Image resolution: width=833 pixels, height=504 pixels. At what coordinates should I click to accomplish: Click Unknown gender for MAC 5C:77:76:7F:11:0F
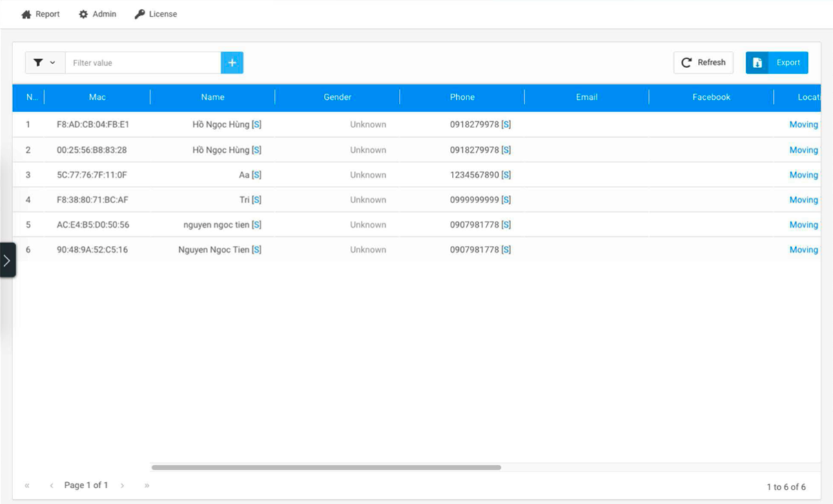tap(368, 175)
